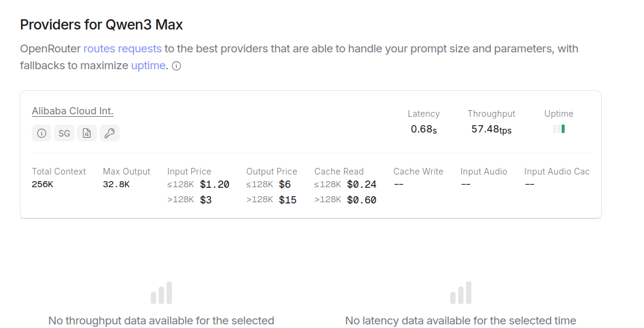644x328 pixels.
Task: Click the Cache Write column header
Action: pyautogui.click(x=418, y=172)
